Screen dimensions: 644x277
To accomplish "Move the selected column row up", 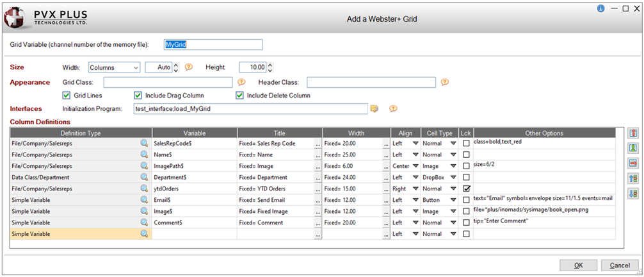I will pyautogui.click(x=632, y=178).
